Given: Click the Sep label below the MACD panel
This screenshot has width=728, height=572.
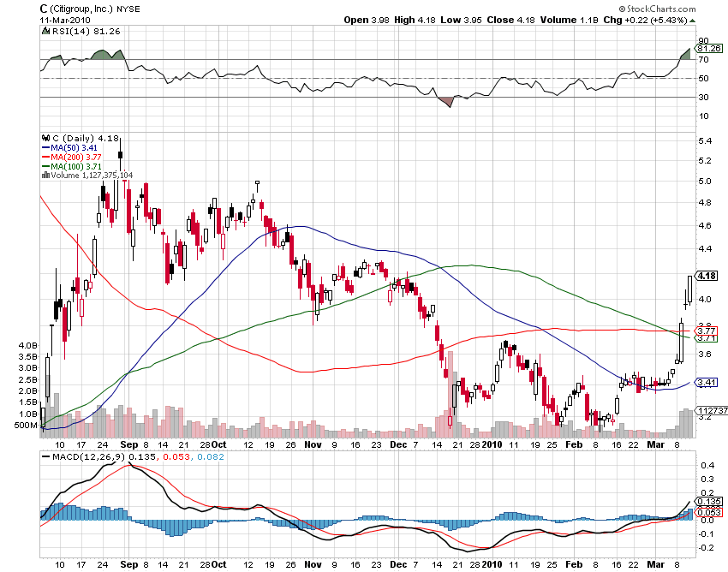Looking at the screenshot, I should tap(129, 564).
